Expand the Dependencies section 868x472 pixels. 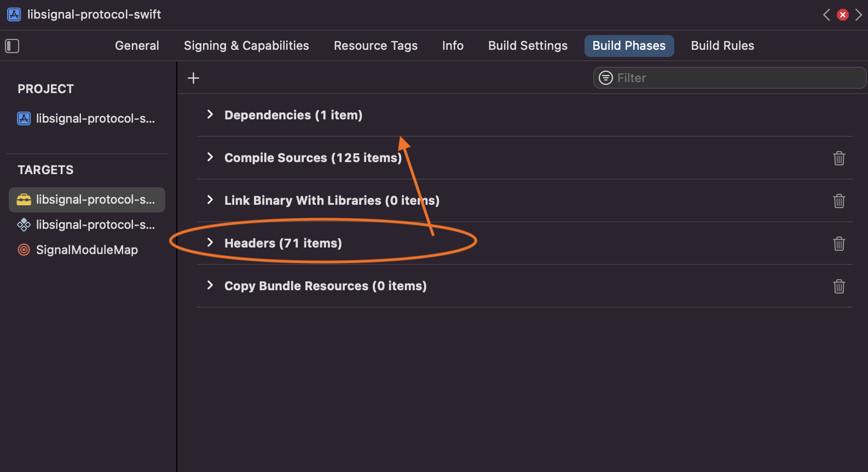(210, 114)
